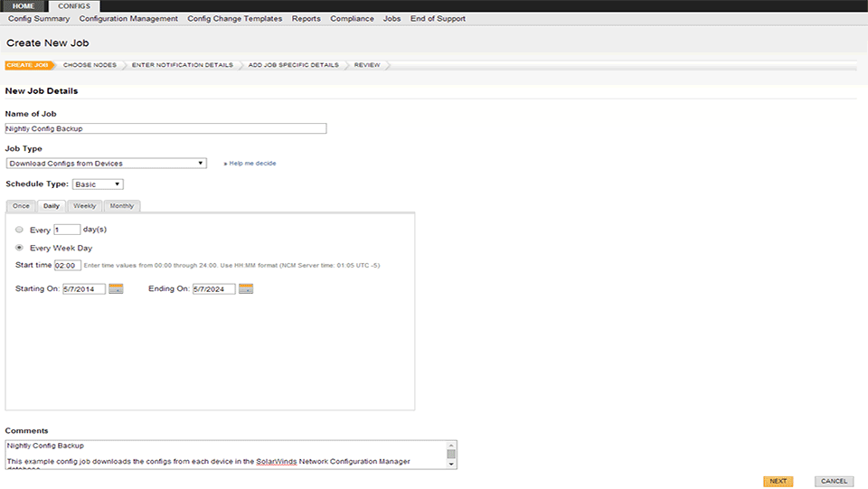Focus the Start time input field
Viewport: 868px width, 489px height.
click(x=67, y=266)
